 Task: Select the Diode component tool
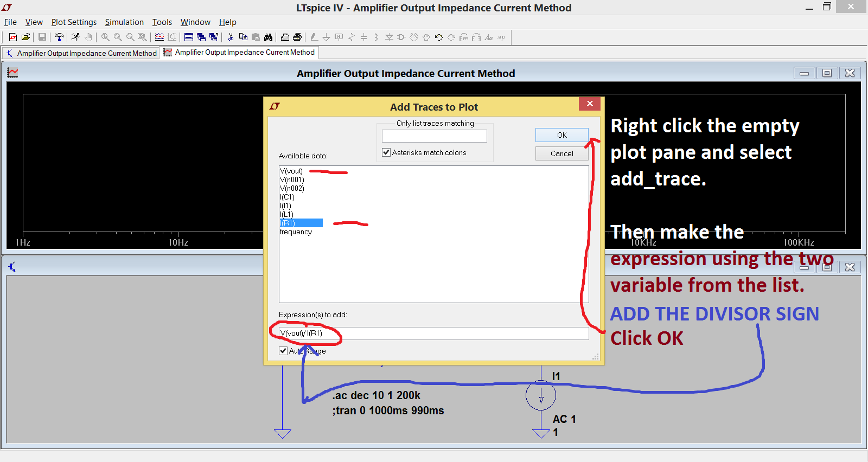pos(389,37)
